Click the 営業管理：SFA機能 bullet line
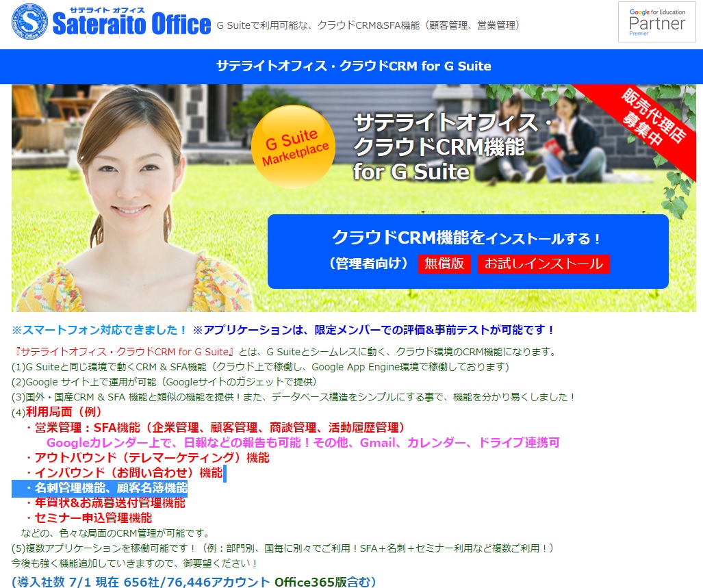The width and height of the screenshot is (703, 588). pyautogui.click(x=216, y=427)
